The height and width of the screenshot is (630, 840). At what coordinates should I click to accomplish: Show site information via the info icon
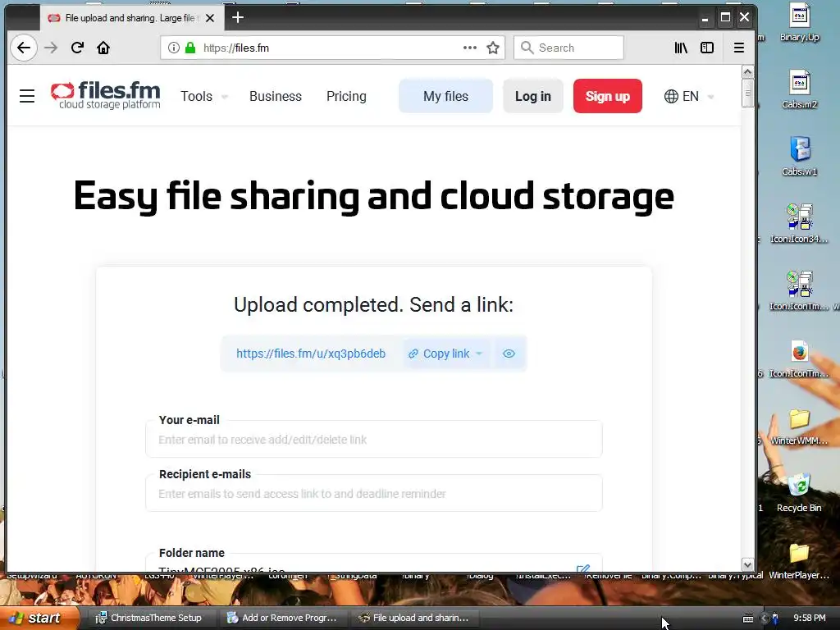(174, 48)
